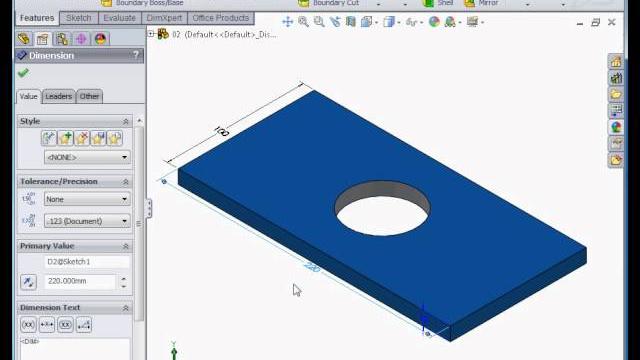Click the dimension text <DIM> box

click(75, 349)
